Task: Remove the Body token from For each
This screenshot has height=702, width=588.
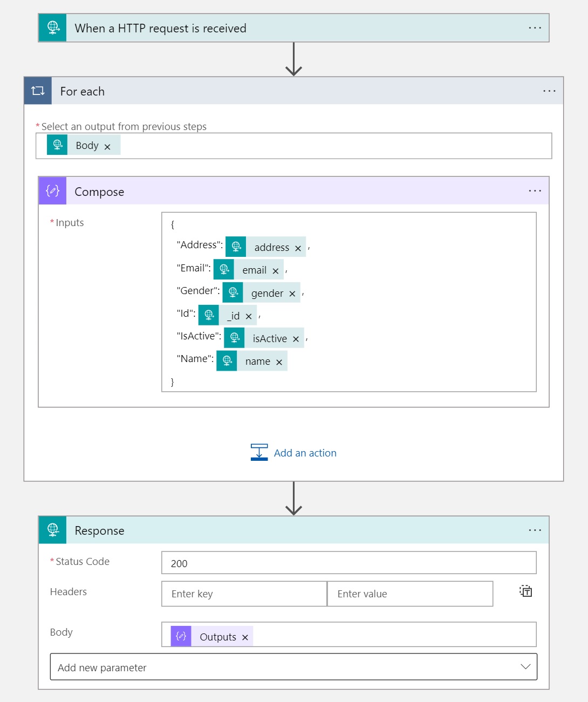Action: coord(107,147)
